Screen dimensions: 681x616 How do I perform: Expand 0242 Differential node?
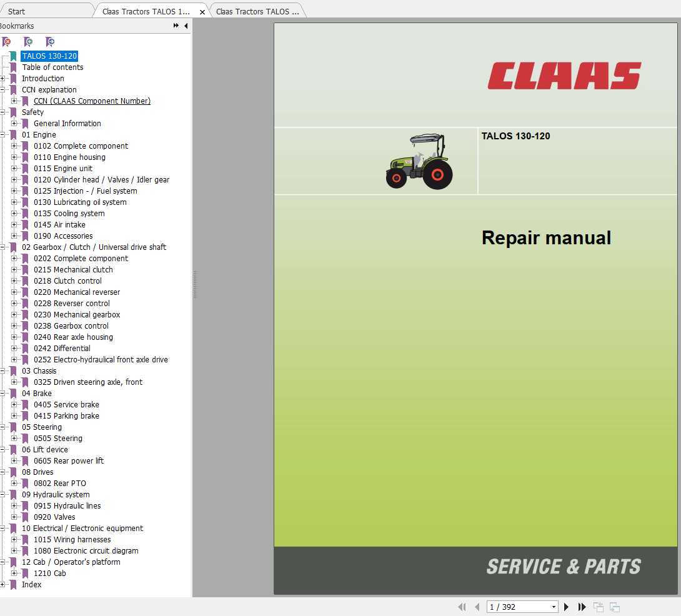pyautogui.click(x=14, y=349)
